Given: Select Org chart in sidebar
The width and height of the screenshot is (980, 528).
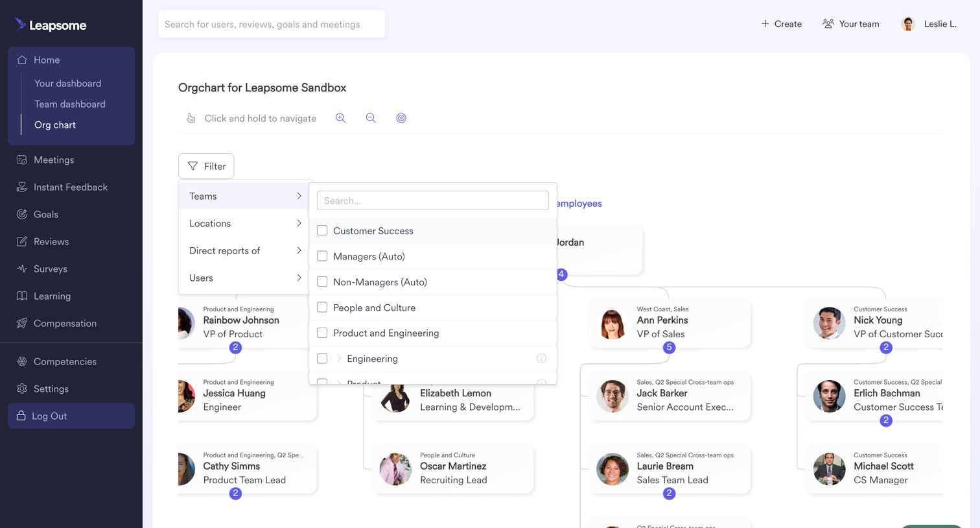Looking at the screenshot, I should pyautogui.click(x=55, y=125).
